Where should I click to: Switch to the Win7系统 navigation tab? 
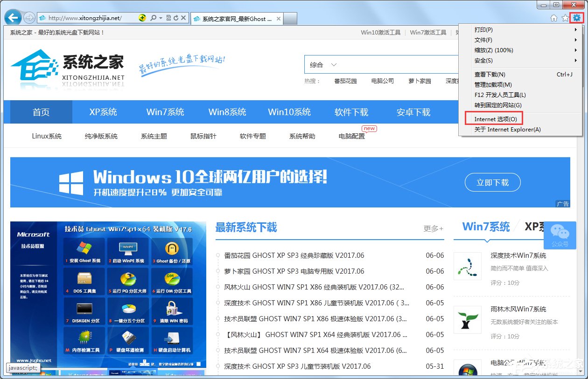pos(165,112)
